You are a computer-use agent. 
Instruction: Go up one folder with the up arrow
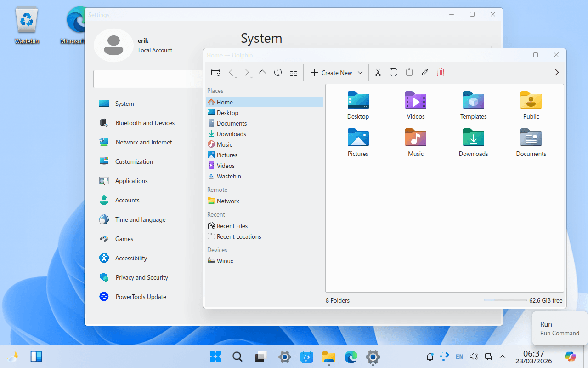click(262, 72)
